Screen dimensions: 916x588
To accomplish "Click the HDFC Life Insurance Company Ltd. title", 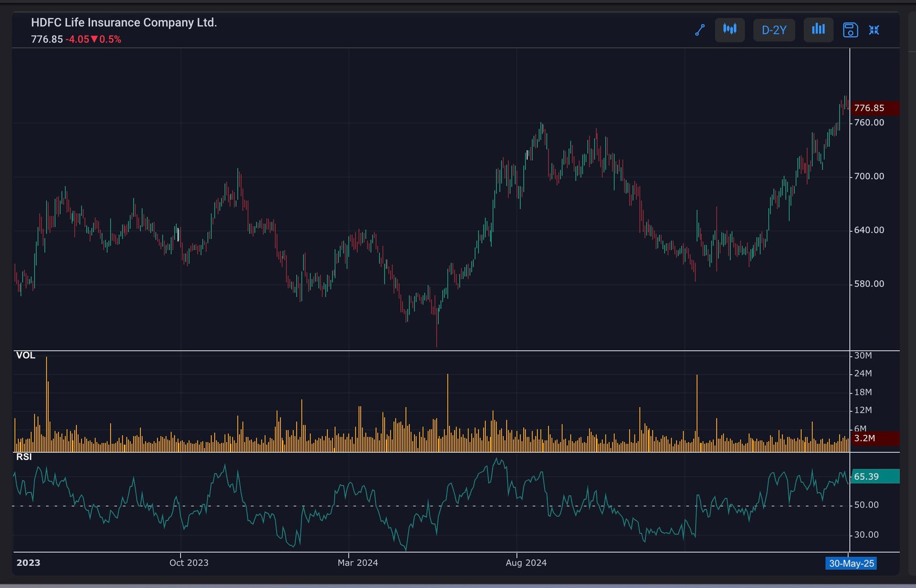I will click(124, 22).
